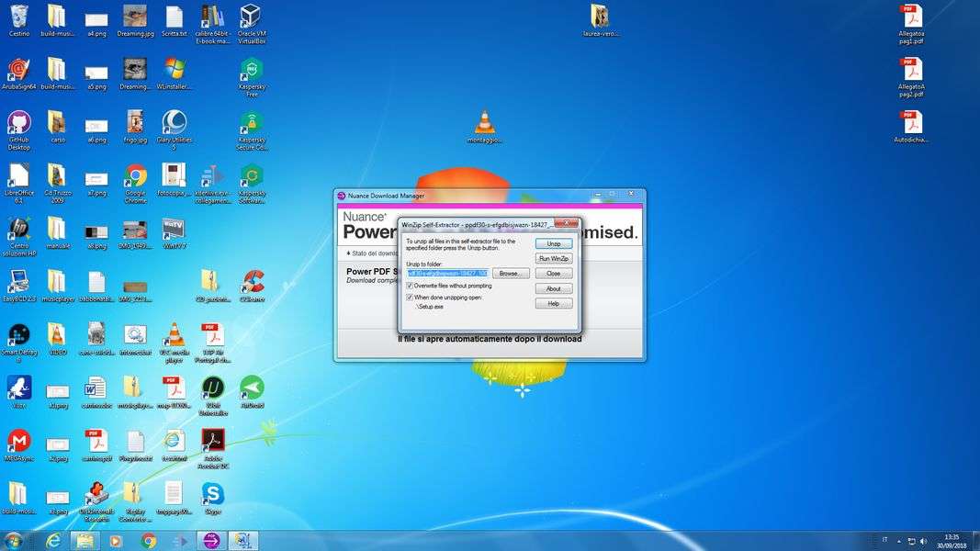980x551 pixels.
Task: Select the CCleaner desktop icon
Action: tap(252, 287)
